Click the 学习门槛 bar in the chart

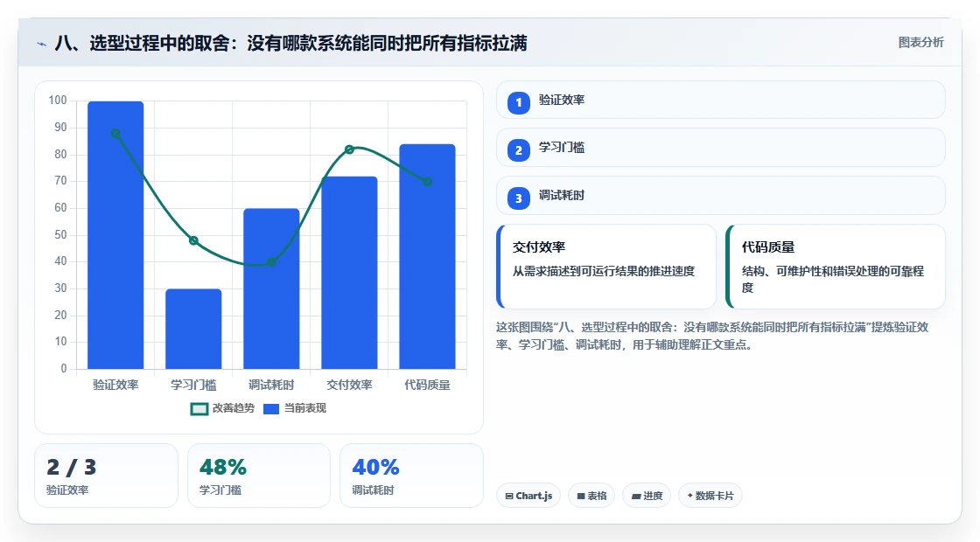[x=193, y=329]
